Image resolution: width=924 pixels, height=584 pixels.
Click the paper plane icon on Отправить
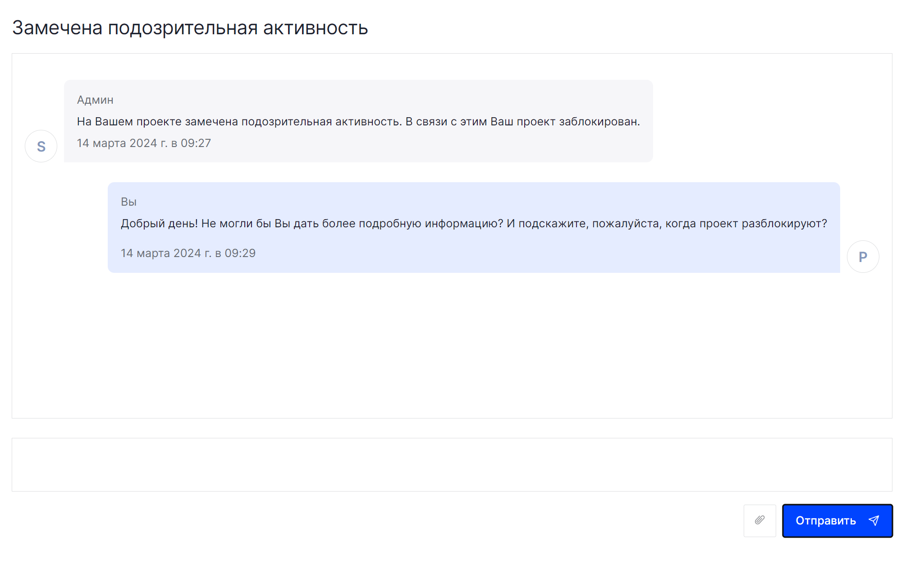pyautogui.click(x=874, y=521)
